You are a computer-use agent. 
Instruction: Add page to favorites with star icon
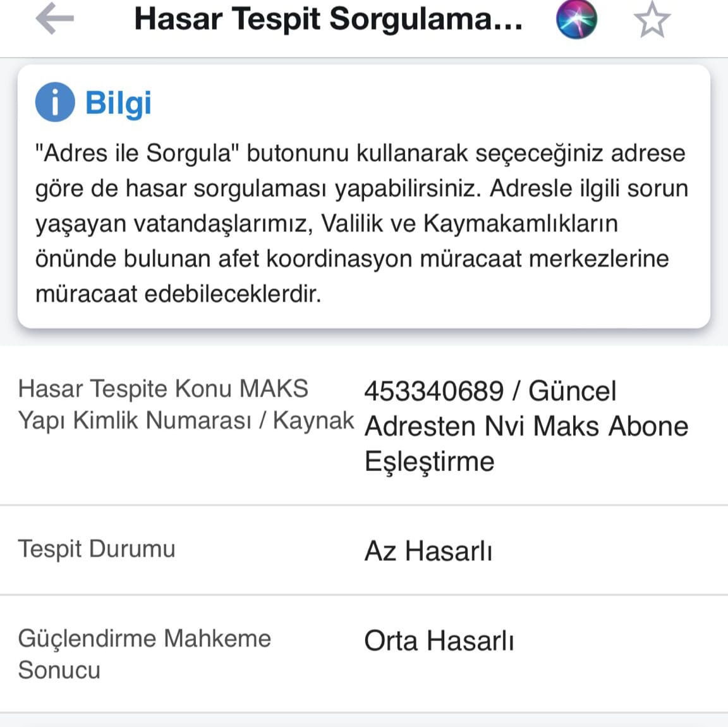coord(652,20)
